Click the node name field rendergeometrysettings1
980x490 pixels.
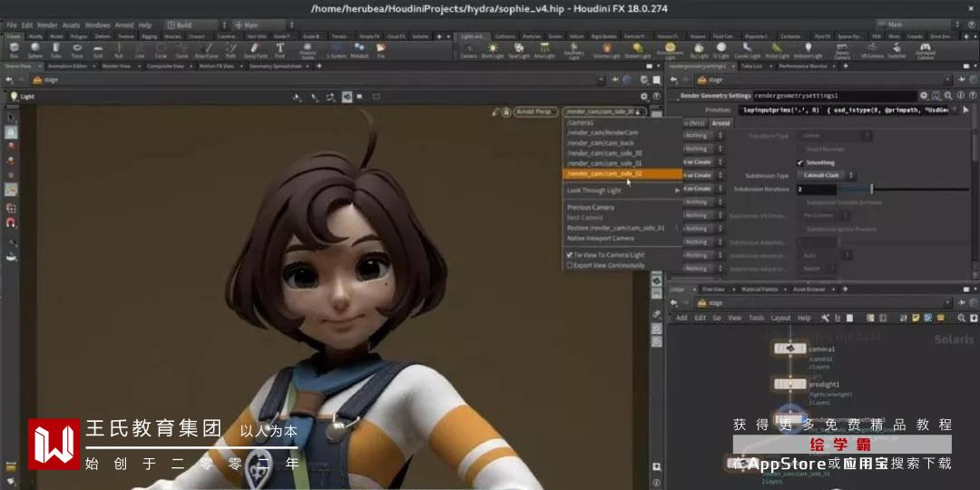pyautogui.click(x=834, y=95)
